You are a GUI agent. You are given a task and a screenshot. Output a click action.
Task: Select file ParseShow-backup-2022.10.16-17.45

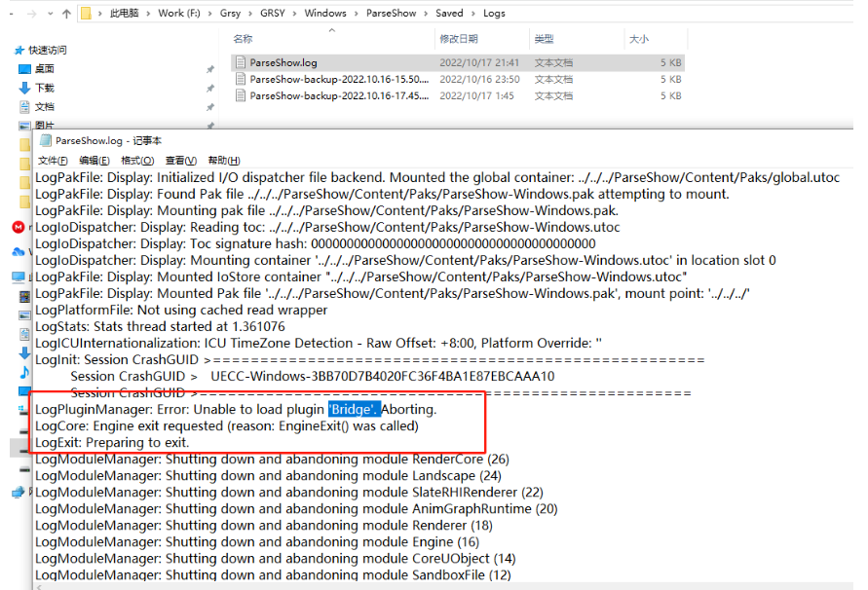coord(339,95)
